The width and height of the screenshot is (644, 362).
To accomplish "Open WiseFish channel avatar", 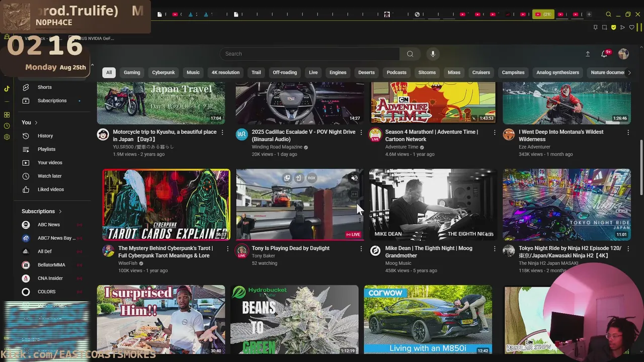I will (x=108, y=251).
